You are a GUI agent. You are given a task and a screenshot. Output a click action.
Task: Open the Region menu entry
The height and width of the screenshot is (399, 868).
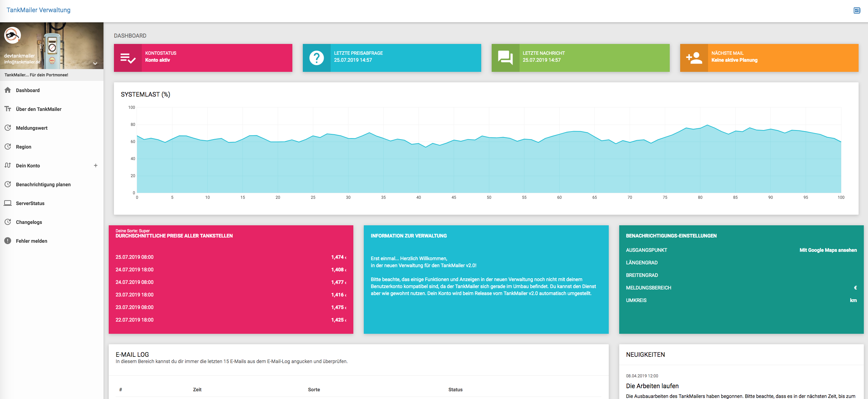tap(52, 147)
